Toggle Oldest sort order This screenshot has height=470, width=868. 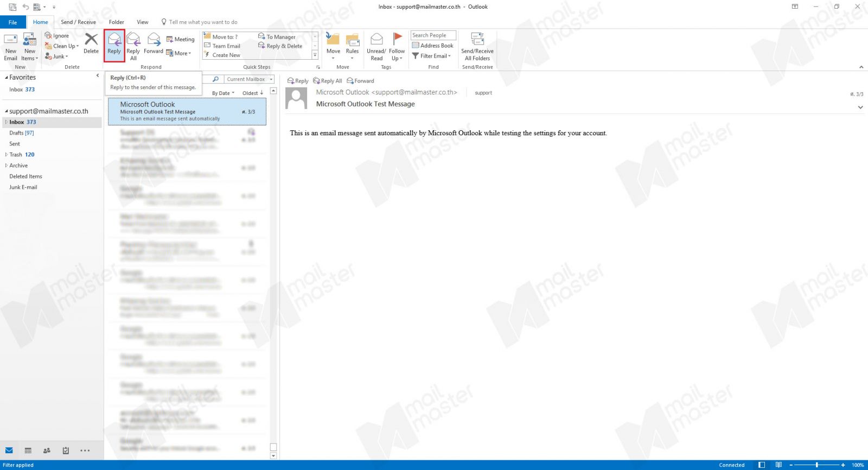pos(253,93)
